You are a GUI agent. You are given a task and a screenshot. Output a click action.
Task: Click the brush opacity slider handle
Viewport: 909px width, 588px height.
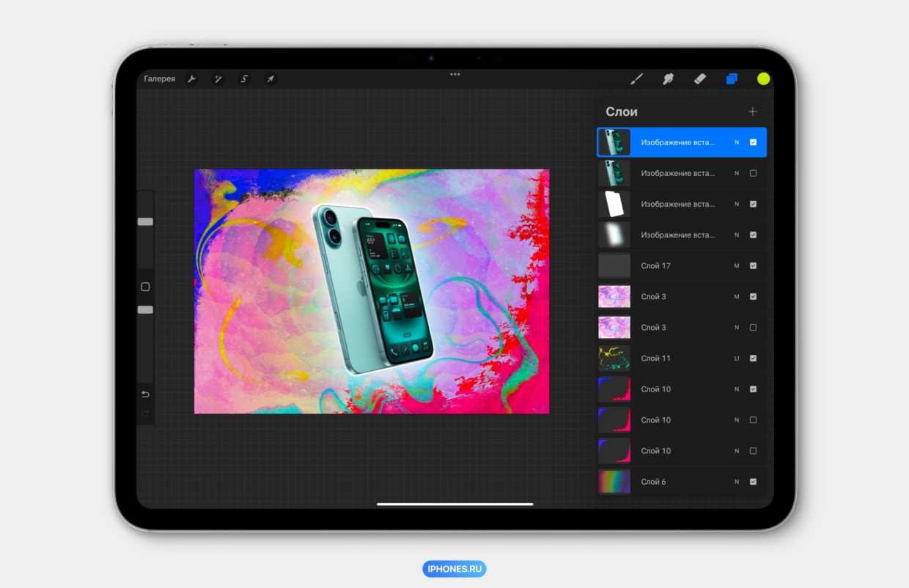coord(145,310)
